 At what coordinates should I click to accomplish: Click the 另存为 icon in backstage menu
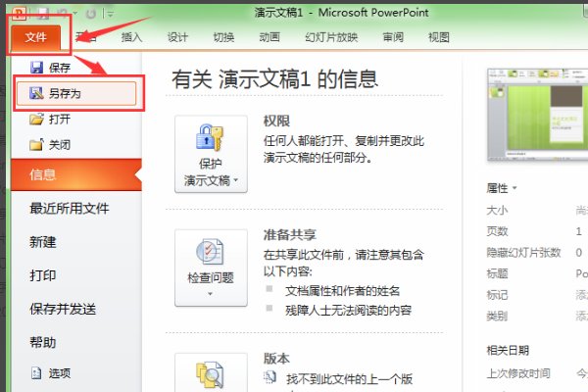[36, 93]
